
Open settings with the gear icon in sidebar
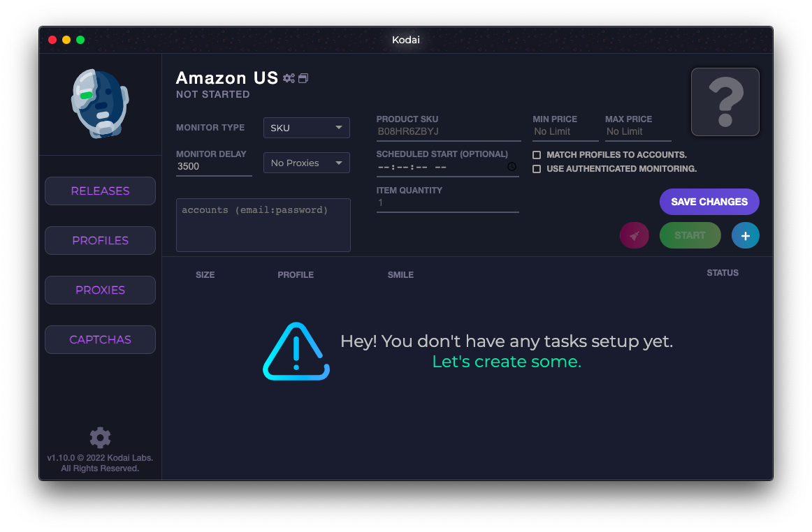(x=100, y=438)
